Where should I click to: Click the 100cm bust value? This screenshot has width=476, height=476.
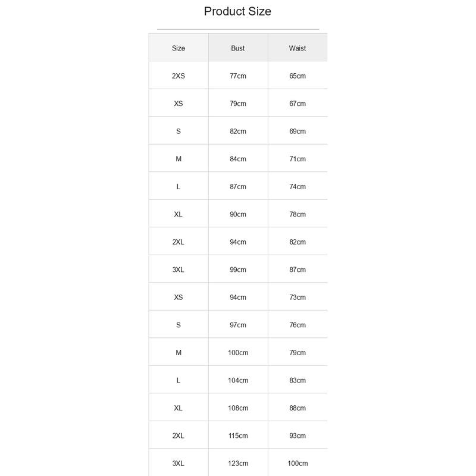point(238,352)
